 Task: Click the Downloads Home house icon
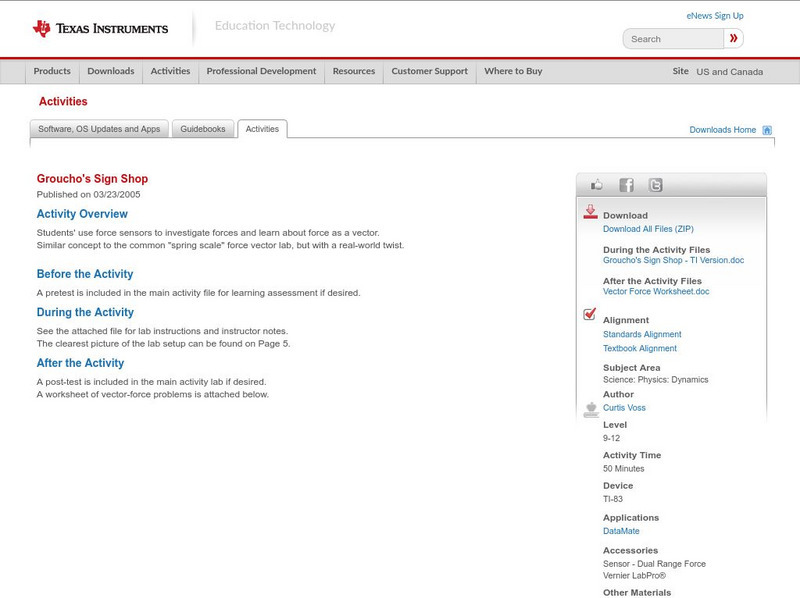pos(766,129)
